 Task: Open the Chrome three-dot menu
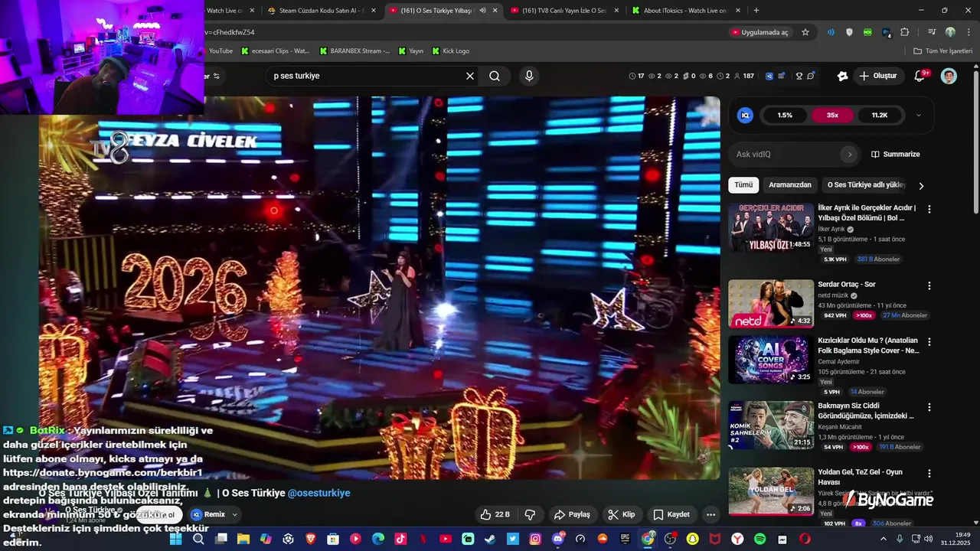coord(968,32)
